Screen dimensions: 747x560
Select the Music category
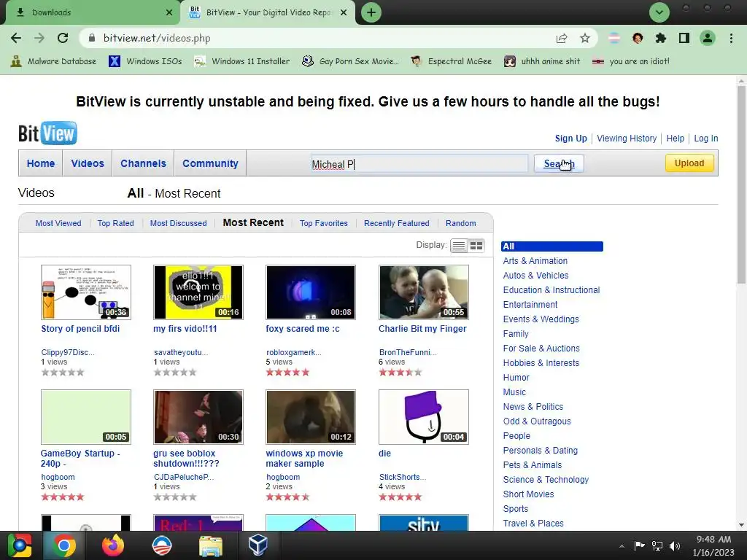coord(514,392)
